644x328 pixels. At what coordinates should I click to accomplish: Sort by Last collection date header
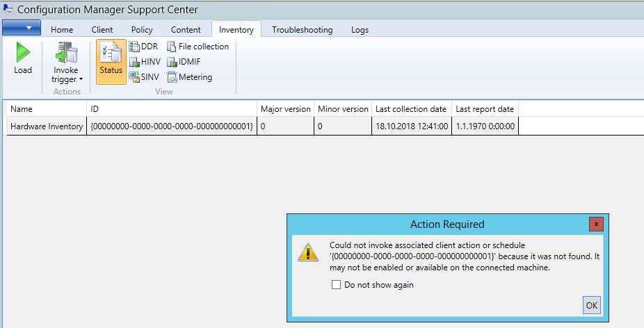click(412, 109)
